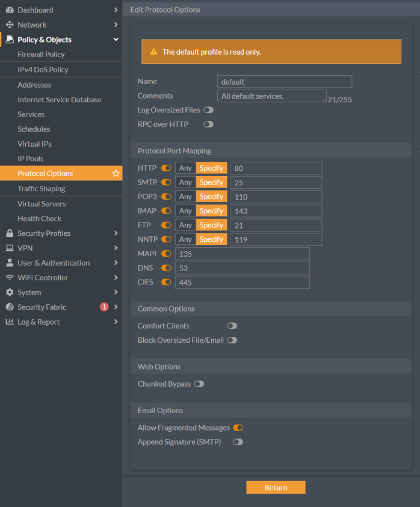Click the System gear icon

pos(10,292)
